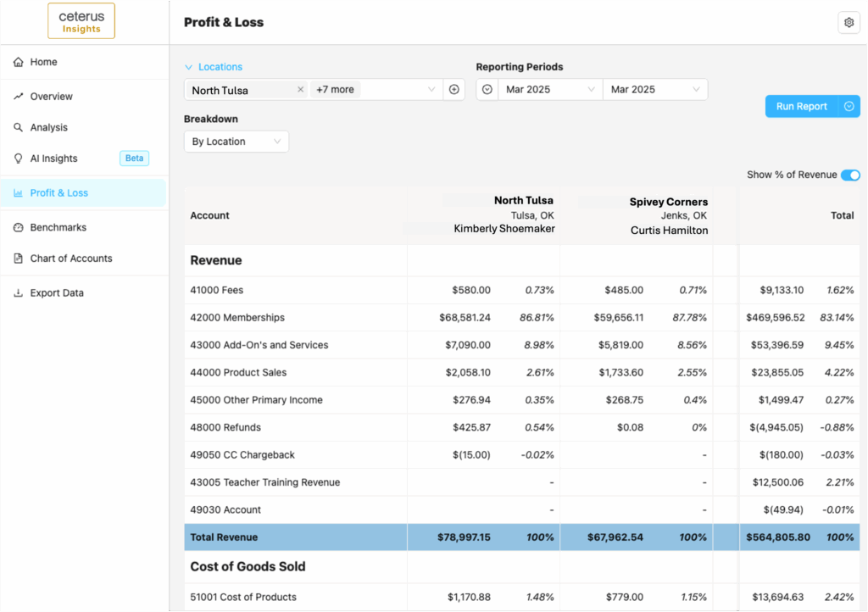Toggle Show % of Revenue switch
Image resolution: width=868 pixels, height=612 pixels.
click(850, 175)
